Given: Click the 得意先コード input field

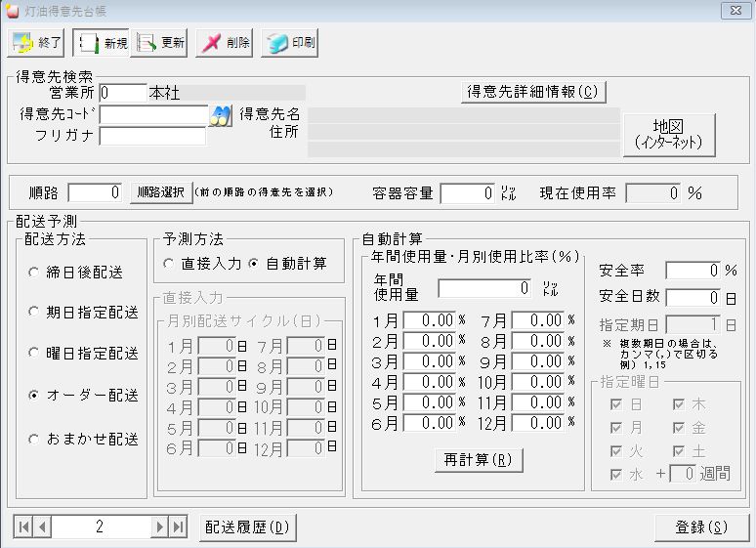Looking at the screenshot, I should [x=153, y=115].
